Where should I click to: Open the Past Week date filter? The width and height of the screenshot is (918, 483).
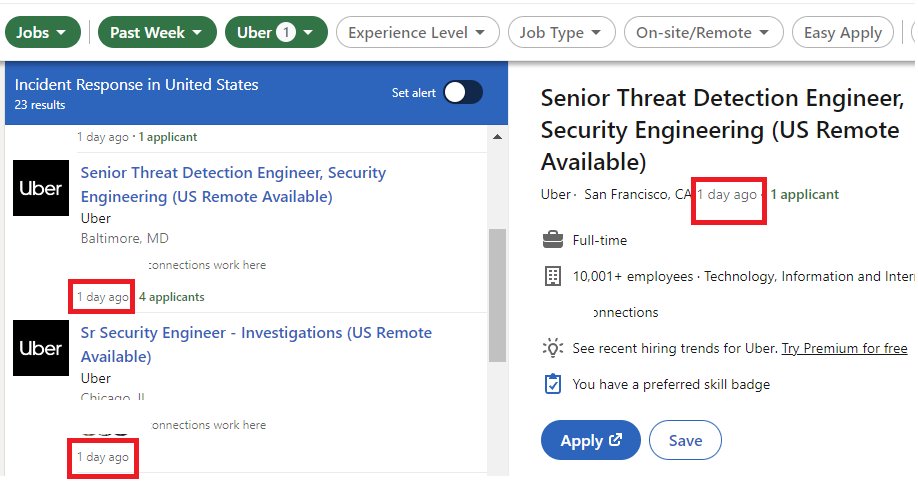click(x=157, y=32)
